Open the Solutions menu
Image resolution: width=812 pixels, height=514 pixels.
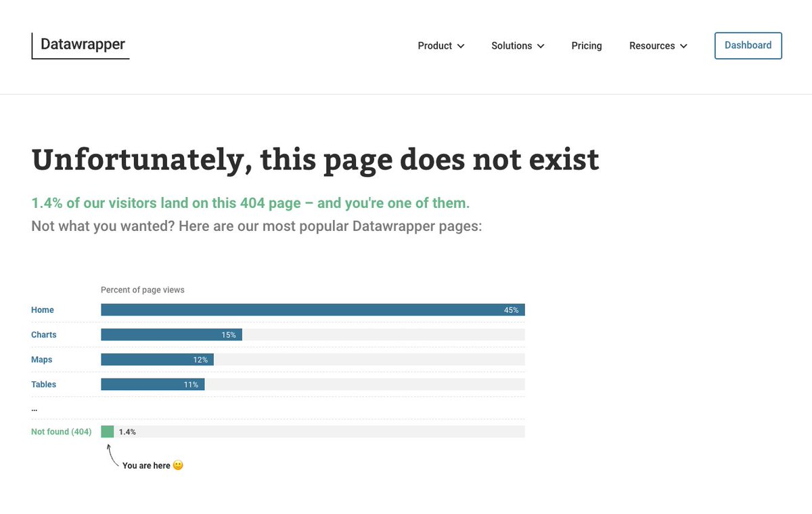[518, 46]
